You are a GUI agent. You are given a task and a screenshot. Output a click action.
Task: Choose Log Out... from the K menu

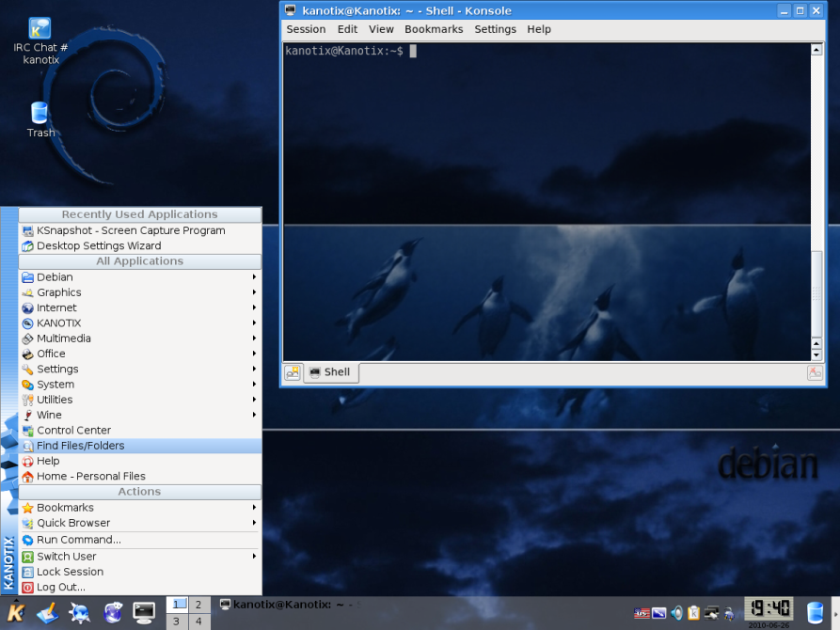coord(61,588)
